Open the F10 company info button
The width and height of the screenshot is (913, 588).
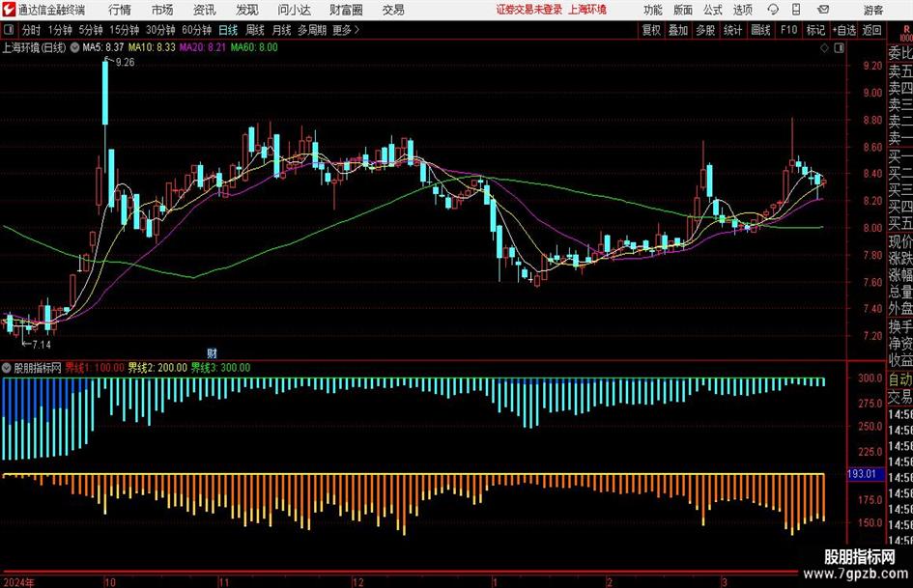coord(788,30)
